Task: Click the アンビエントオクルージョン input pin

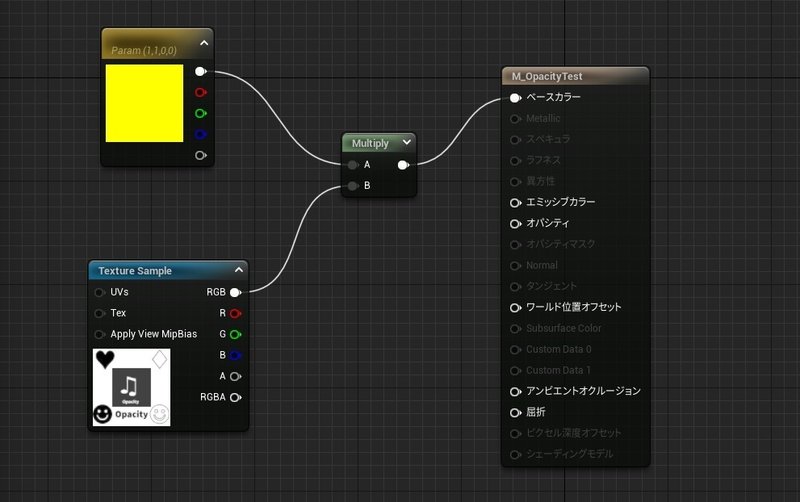Action: pos(515,391)
